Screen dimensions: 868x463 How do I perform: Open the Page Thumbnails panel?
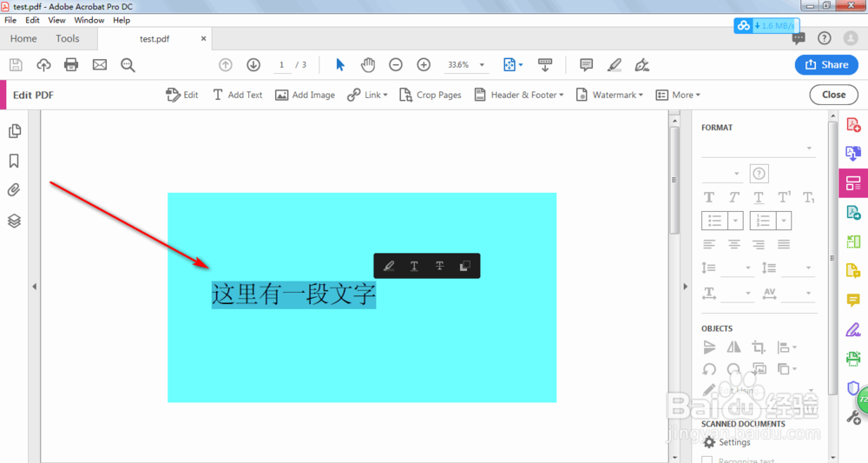[x=15, y=130]
